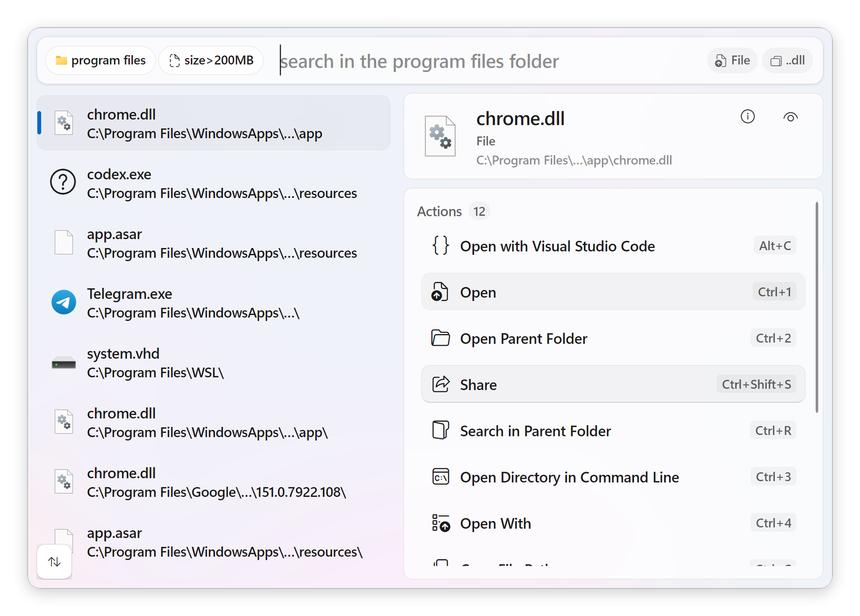This screenshot has height=616, width=860.
Task: Click the Ctrl+1 shortcut badge
Action: point(774,292)
